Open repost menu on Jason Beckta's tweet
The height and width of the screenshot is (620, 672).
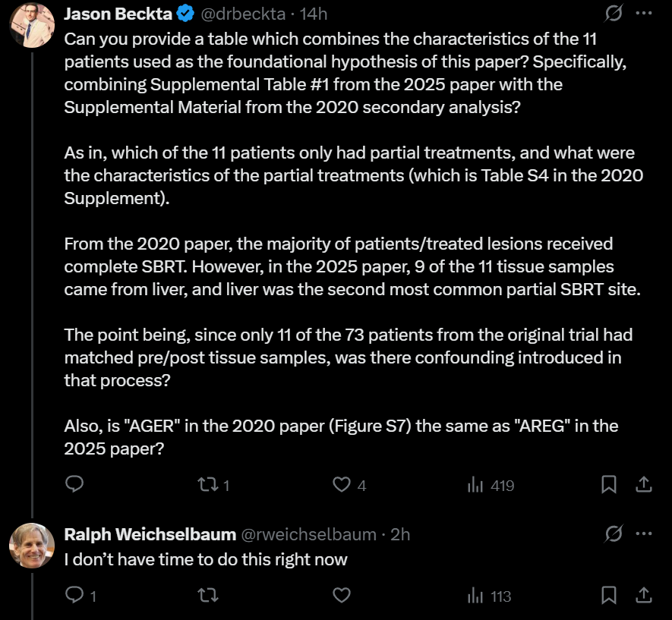[x=208, y=484]
